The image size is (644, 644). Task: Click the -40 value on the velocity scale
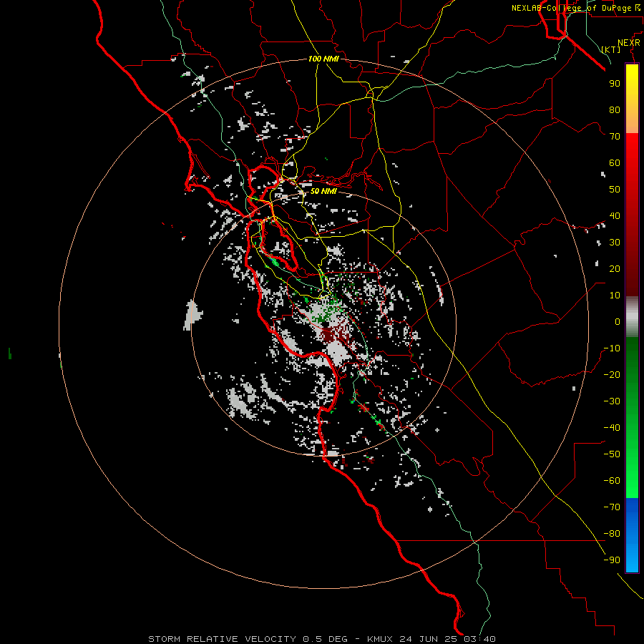pos(612,428)
